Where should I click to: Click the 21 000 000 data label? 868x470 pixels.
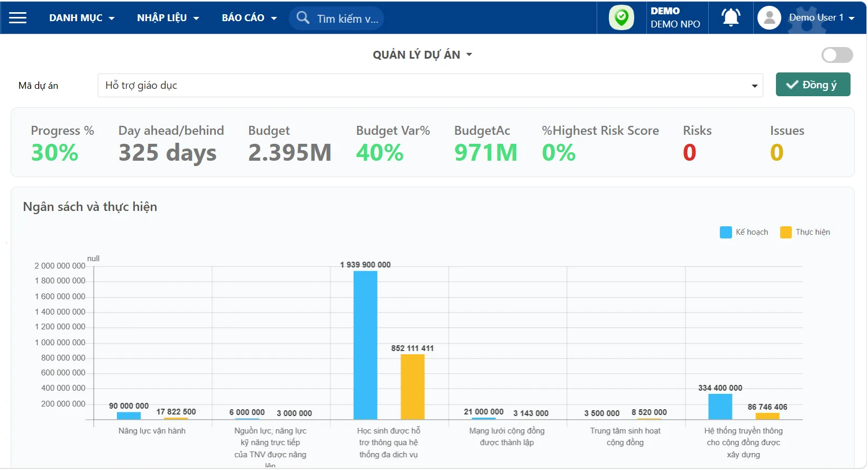tap(483, 412)
